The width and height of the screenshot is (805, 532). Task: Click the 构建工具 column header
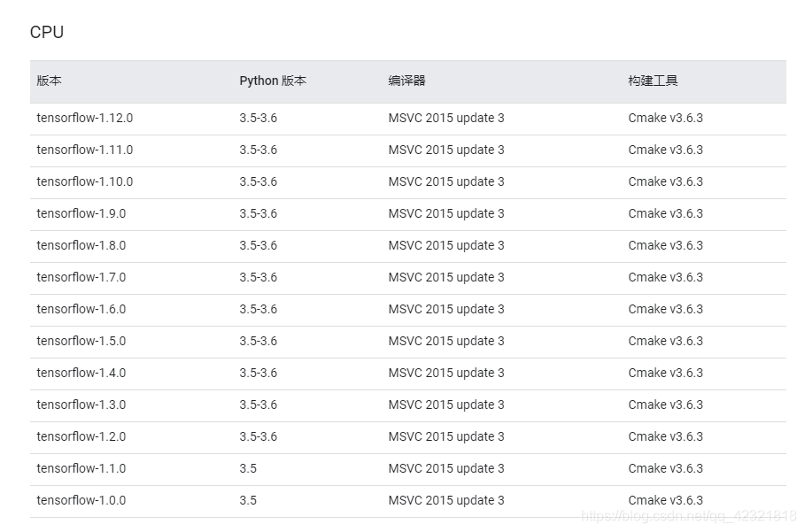(653, 81)
